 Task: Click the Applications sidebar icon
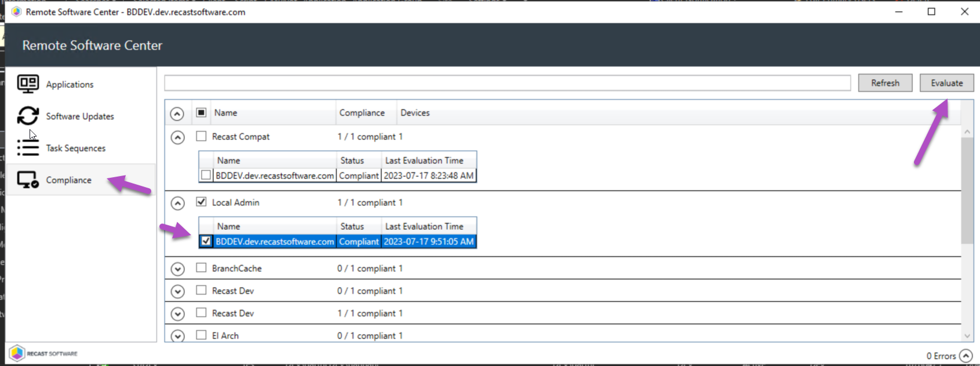(x=28, y=84)
